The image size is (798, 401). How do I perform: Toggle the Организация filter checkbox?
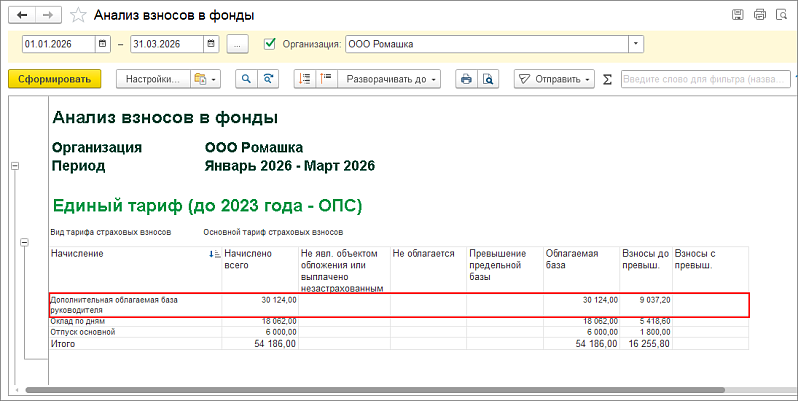(x=270, y=44)
